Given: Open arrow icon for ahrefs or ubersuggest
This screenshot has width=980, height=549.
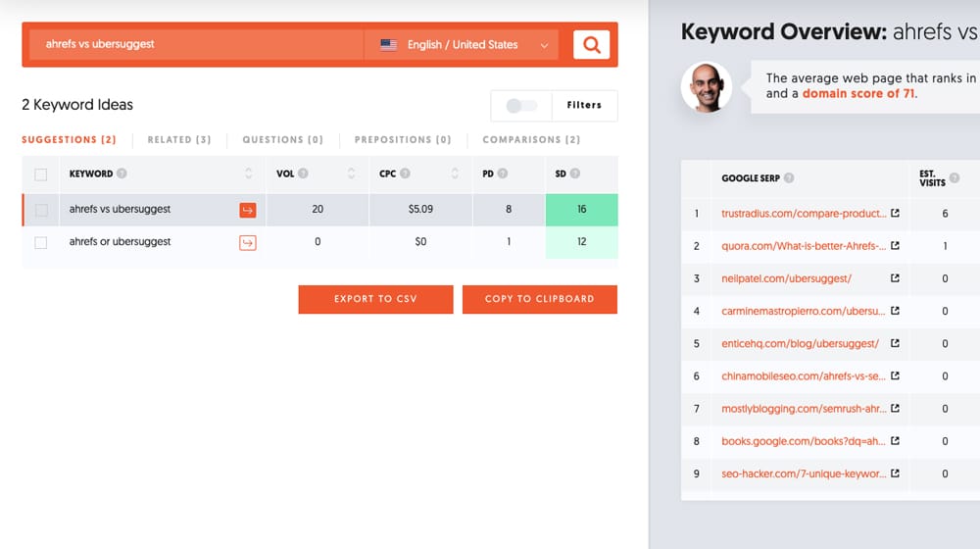Looking at the screenshot, I should click(248, 242).
